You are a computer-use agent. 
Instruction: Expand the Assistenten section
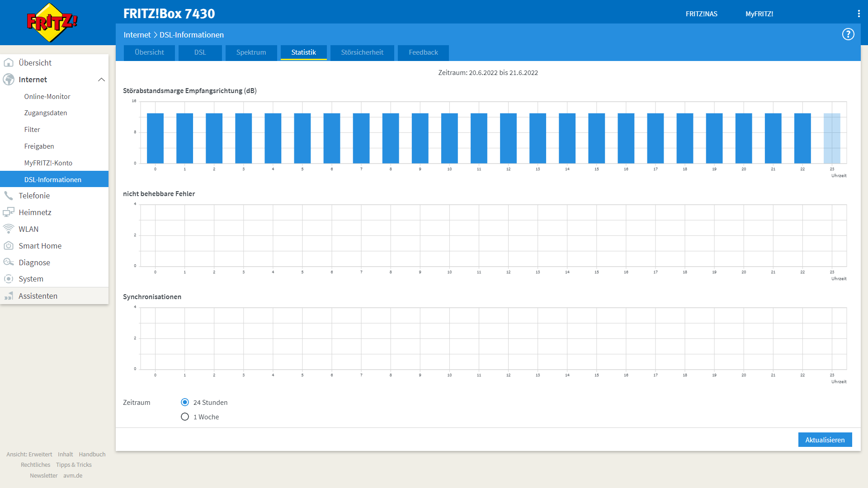click(38, 296)
